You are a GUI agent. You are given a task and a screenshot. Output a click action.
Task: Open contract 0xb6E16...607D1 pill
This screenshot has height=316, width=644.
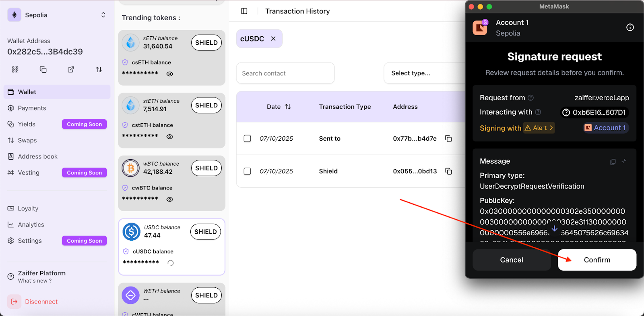click(x=594, y=112)
